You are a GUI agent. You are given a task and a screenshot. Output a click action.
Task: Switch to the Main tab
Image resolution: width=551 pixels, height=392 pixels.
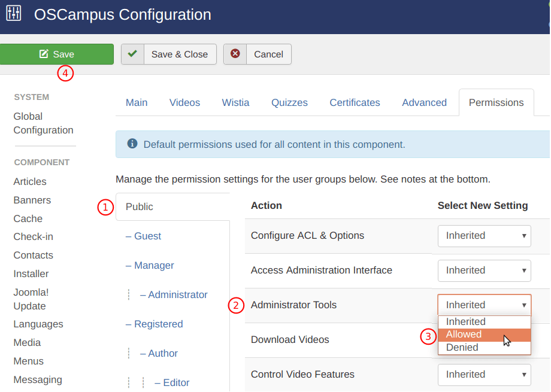tap(137, 102)
